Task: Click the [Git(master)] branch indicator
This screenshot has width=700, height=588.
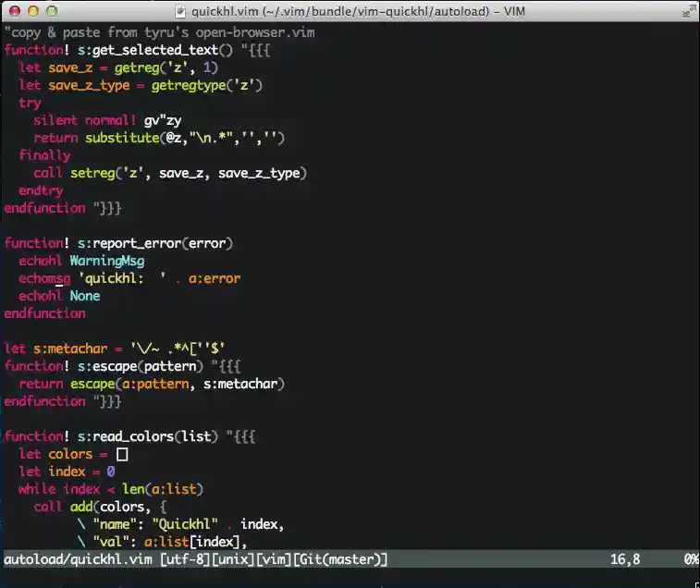Action: pyautogui.click(x=339, y=559)
